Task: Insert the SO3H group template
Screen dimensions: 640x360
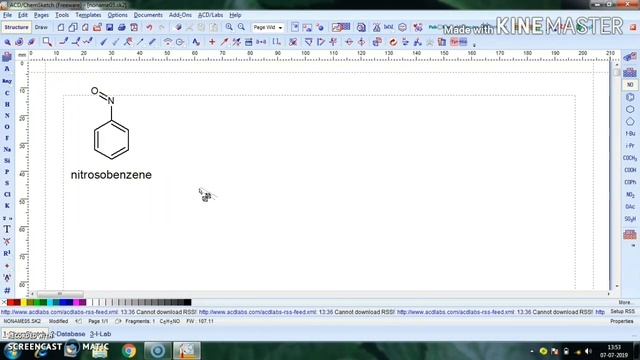Action: tap(630, 219)
